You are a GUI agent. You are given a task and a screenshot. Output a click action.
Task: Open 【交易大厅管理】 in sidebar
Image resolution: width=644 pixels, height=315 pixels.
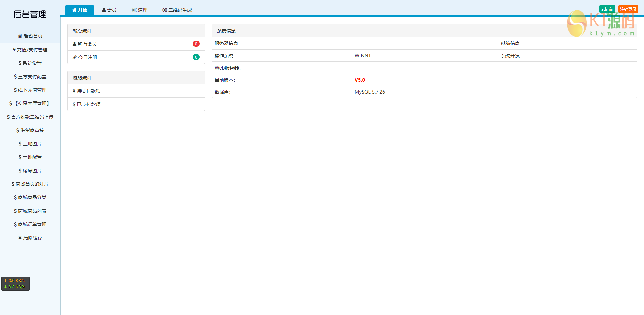click(x=30, y=103)
